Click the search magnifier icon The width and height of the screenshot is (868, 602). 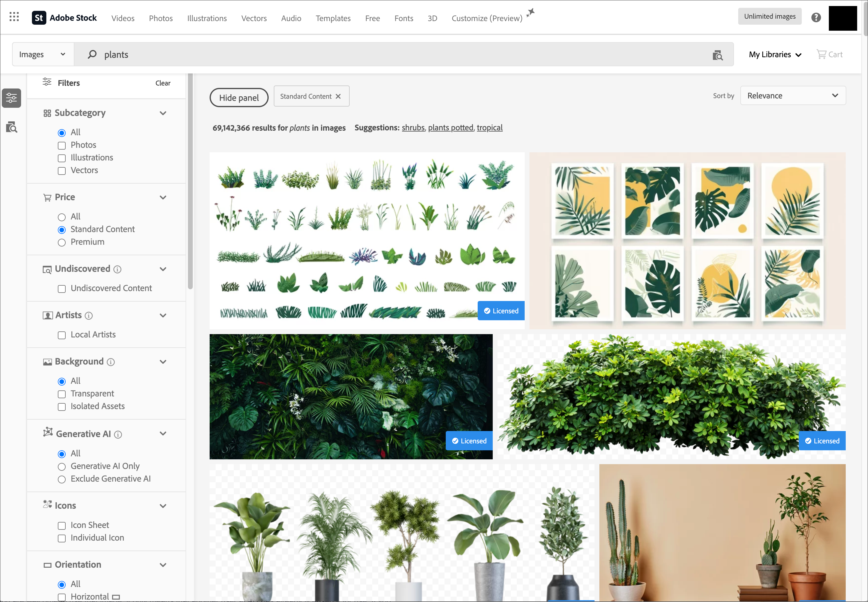pyautogui.click(x=91, y=54)
